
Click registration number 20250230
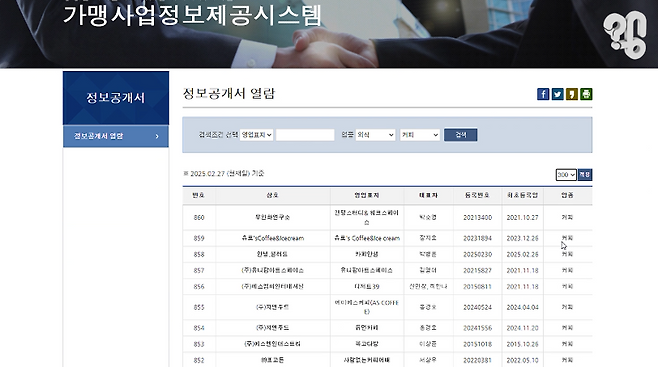478,255
